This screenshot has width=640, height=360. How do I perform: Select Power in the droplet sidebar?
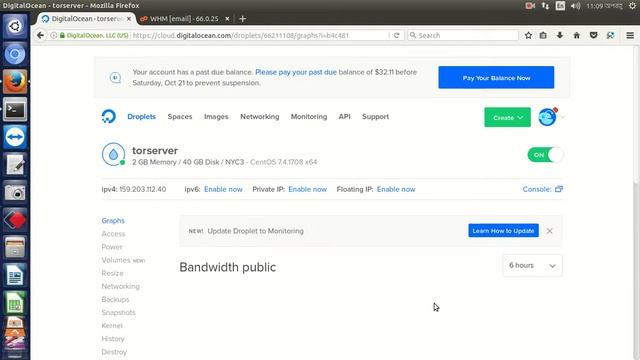[x=112, y=247]
